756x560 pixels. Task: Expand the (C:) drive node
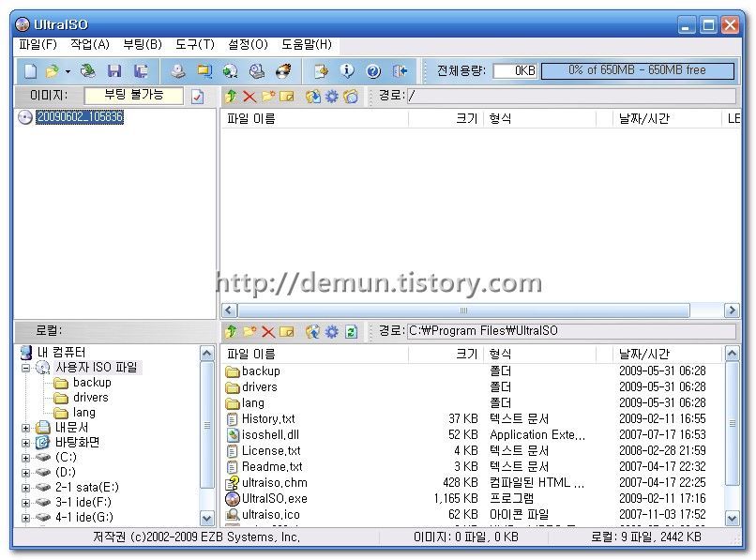tap(26, 458)
